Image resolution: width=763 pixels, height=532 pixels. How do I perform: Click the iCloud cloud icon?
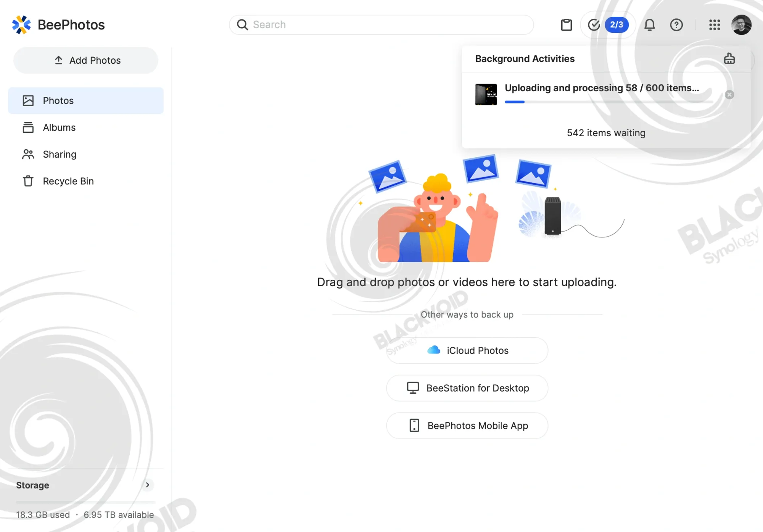tap(434, 350)
